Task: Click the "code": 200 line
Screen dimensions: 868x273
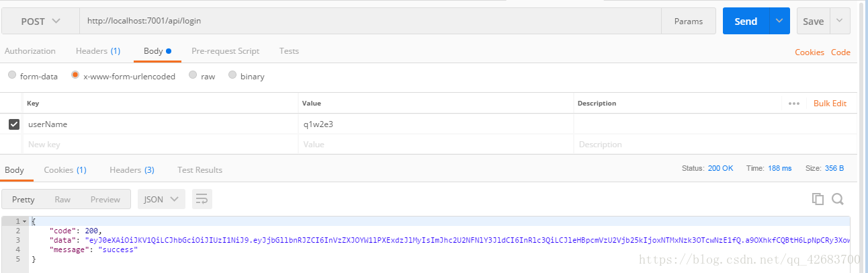Action: [75, 231]
